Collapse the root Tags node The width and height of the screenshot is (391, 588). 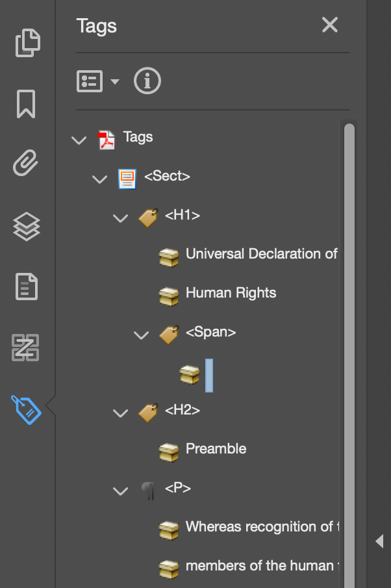(79, 139)
